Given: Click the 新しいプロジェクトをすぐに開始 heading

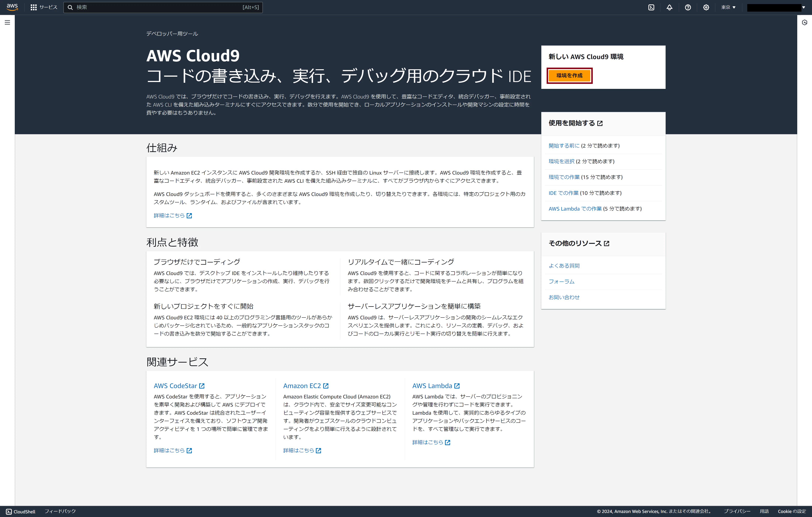Looking at the screenshot, I should (203, 306).
